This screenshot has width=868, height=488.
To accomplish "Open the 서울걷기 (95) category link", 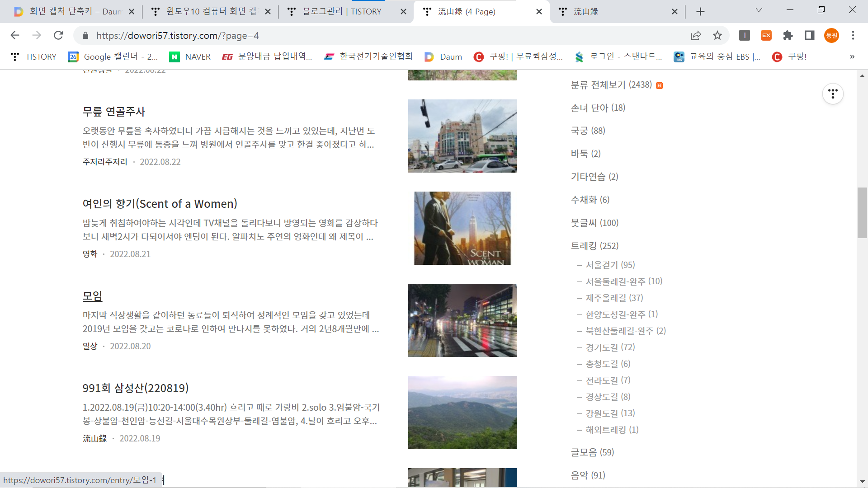I will click(x=610, y=265).
